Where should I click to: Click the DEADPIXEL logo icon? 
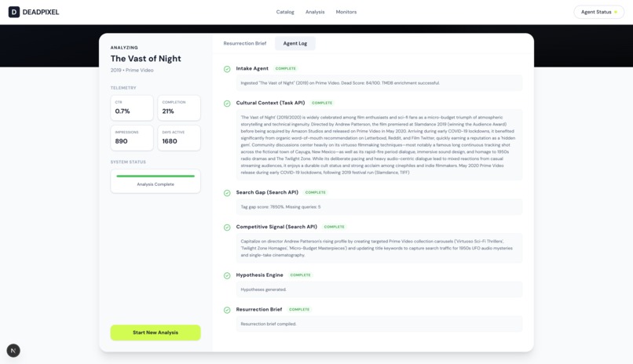click(13, 12)
